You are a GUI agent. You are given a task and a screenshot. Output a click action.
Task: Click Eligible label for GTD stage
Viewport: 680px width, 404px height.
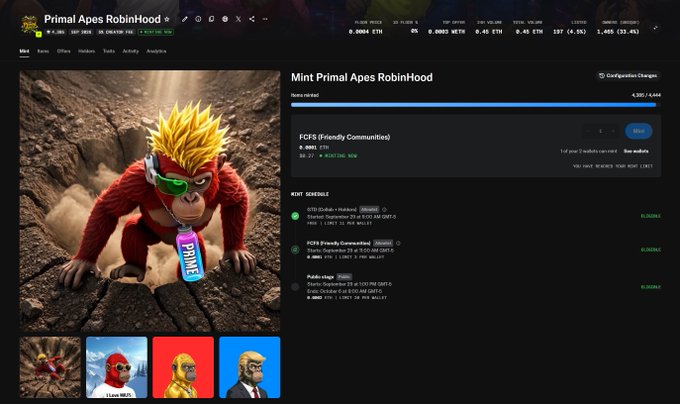coord(651,216)
